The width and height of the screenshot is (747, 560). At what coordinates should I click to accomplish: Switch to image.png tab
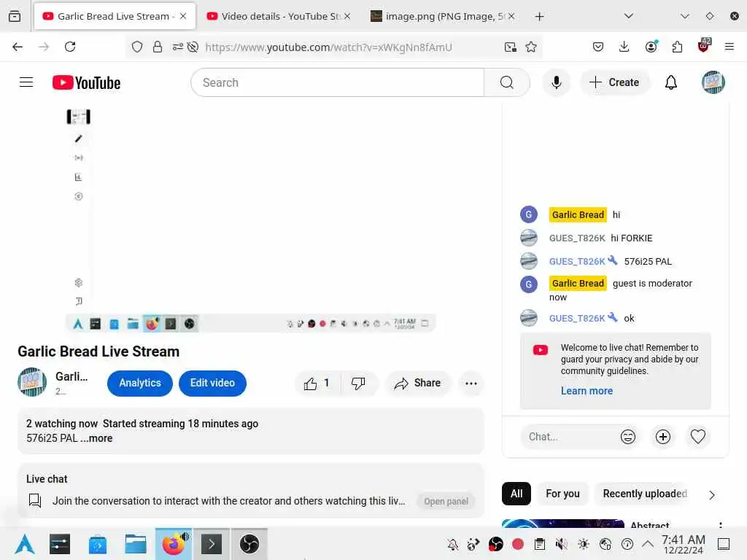[x=443, y=16]
